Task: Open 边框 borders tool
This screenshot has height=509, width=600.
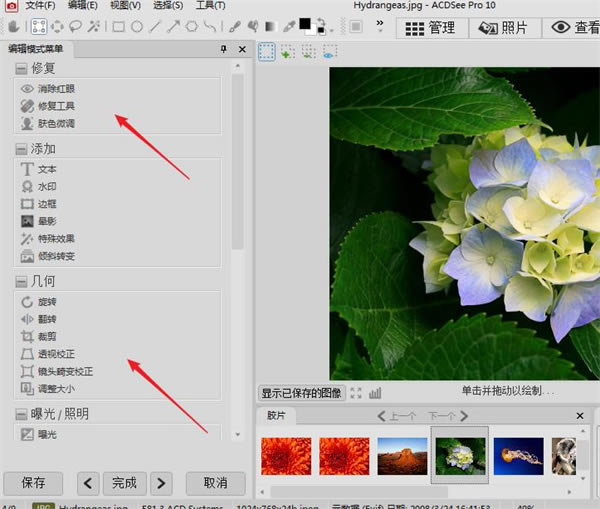Action: tap(38, 204)
